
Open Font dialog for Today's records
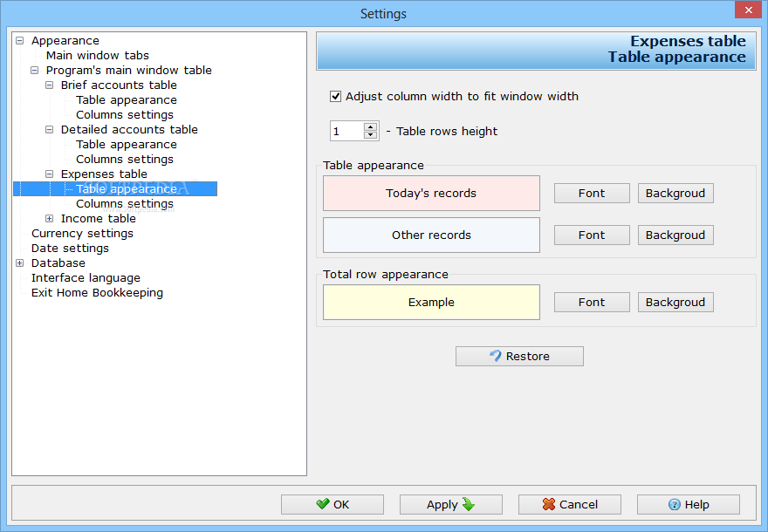pyautogui.click(x=592, y=194)
